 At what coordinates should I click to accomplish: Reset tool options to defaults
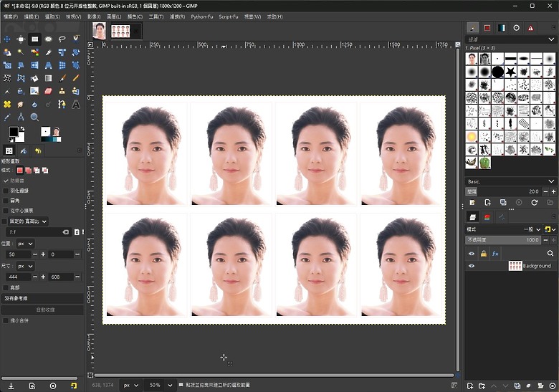[74, 386]
